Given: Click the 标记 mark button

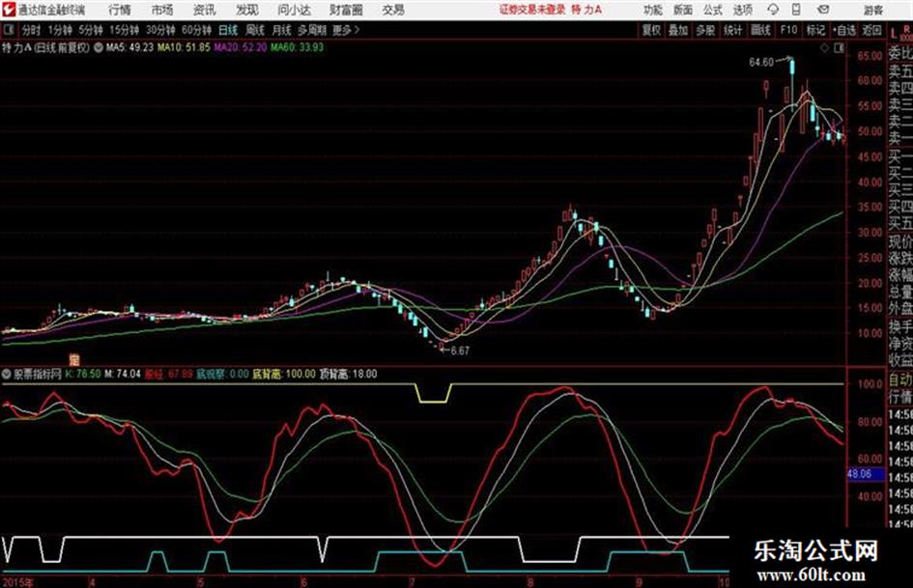Looking at the screenshot, I should click(815, 30).
